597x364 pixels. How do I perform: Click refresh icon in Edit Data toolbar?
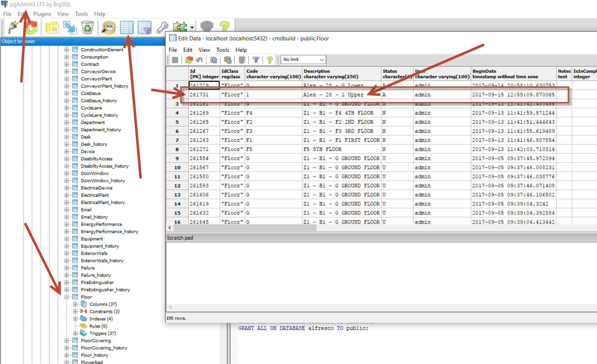(x=189, y=60)
